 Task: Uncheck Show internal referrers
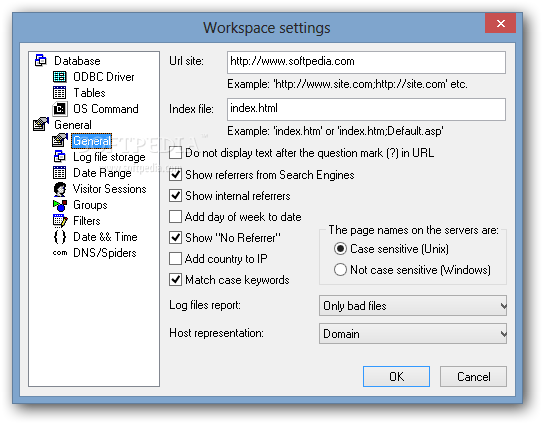(x=176, y=196)
